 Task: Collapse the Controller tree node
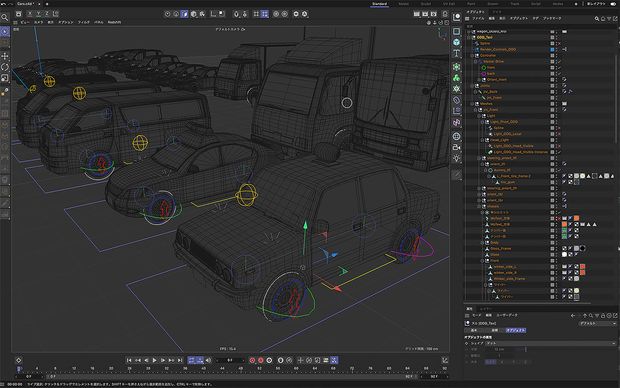473,55
